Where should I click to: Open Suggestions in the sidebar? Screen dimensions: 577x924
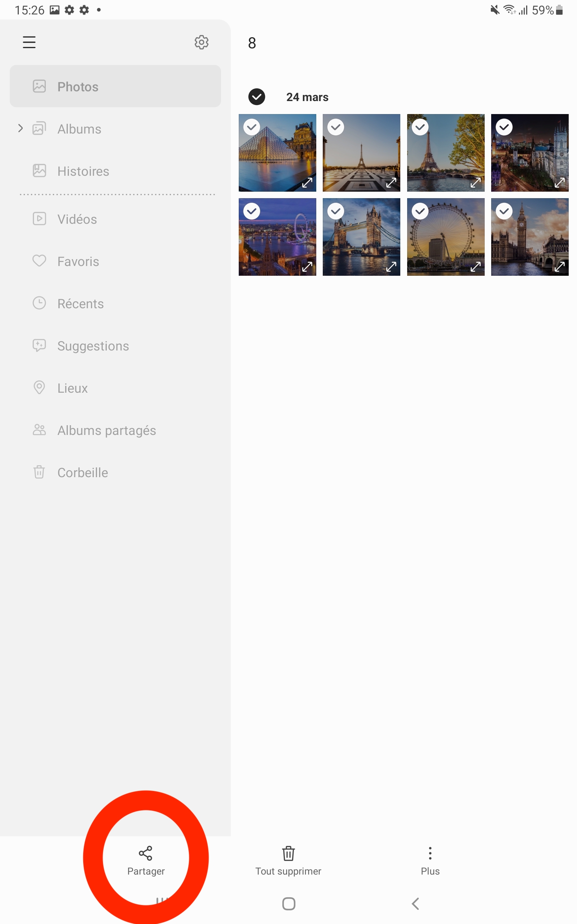(93, 346)
